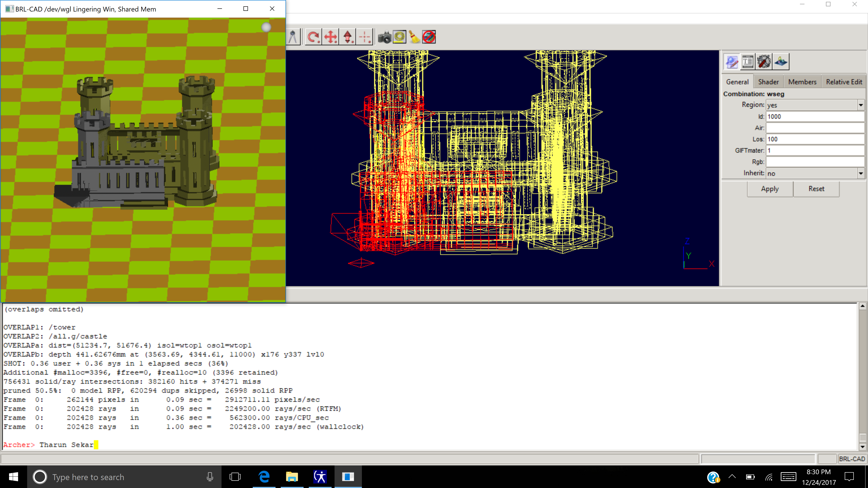
Task: Click the touch keyboard tray icon
Action: coord(788,477)
